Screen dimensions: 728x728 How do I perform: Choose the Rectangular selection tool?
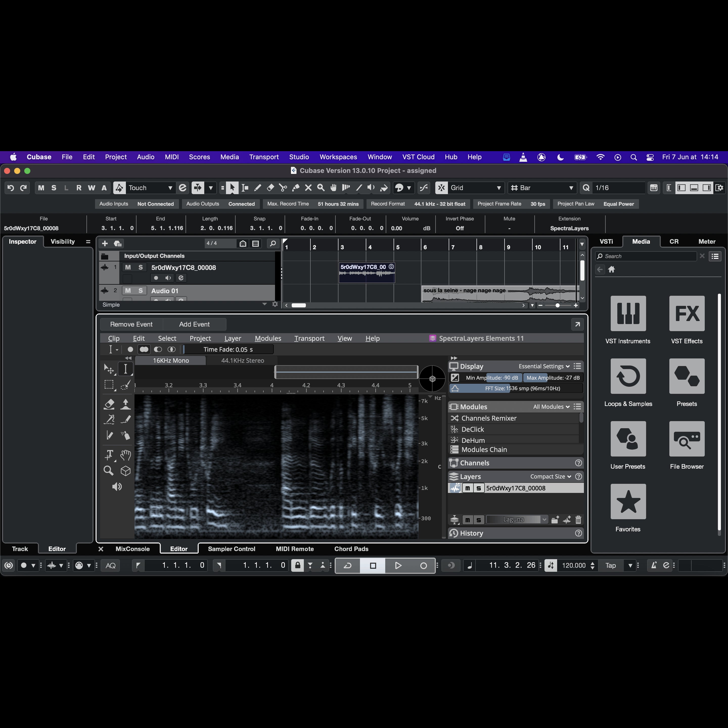pyautogui.click(x=109, y=384)
